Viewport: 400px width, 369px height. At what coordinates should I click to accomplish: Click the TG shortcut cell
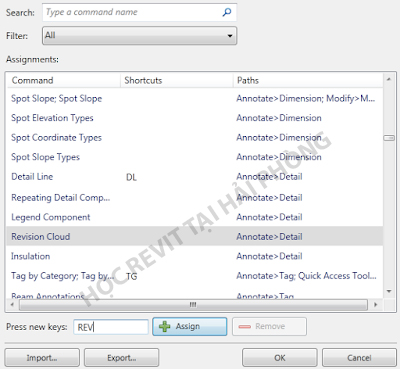pyautogui.click(x=131, y=277)
